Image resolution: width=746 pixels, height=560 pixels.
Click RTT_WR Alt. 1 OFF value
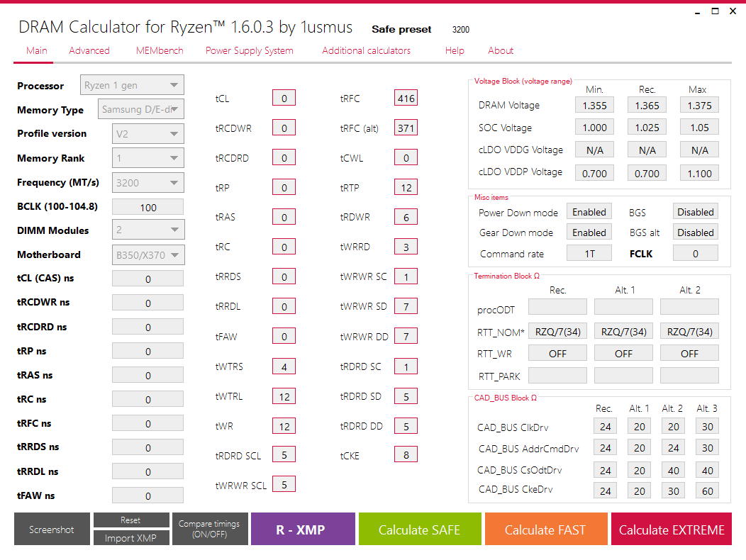[623, 354]
